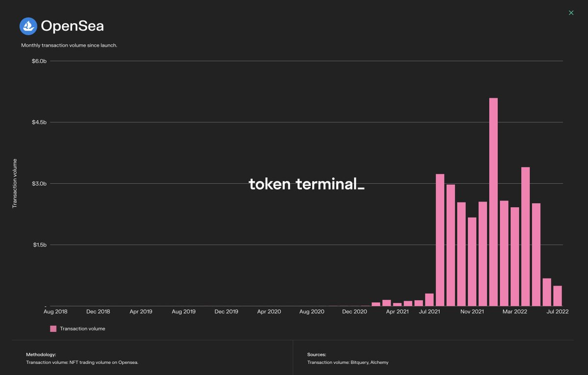Click the tallest bar above $4.5b

tap(493, 202)
